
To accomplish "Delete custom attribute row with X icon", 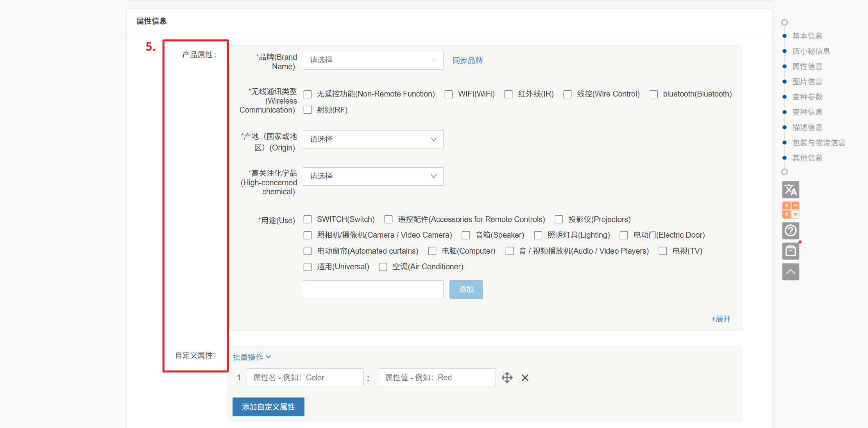I will click(x=525, y=378).
